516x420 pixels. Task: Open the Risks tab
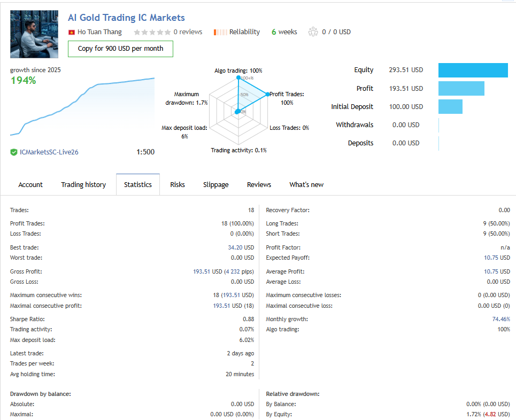click(178, 184)
